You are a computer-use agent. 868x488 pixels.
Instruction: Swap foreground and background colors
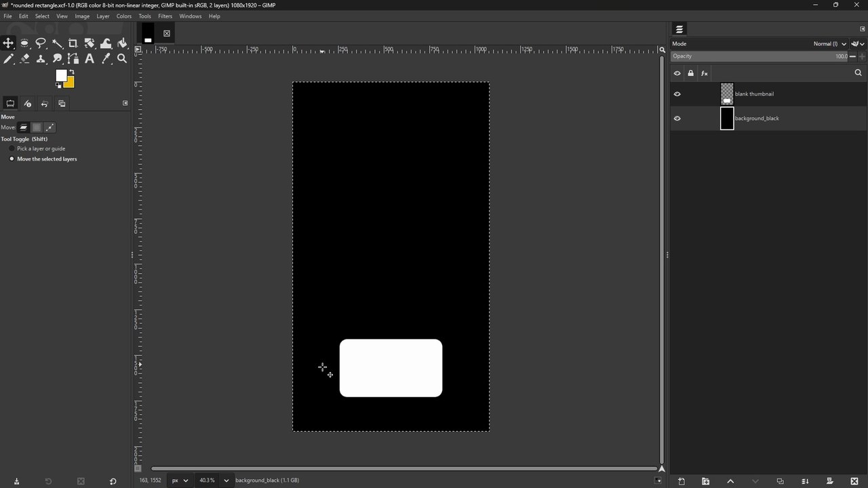72,72
